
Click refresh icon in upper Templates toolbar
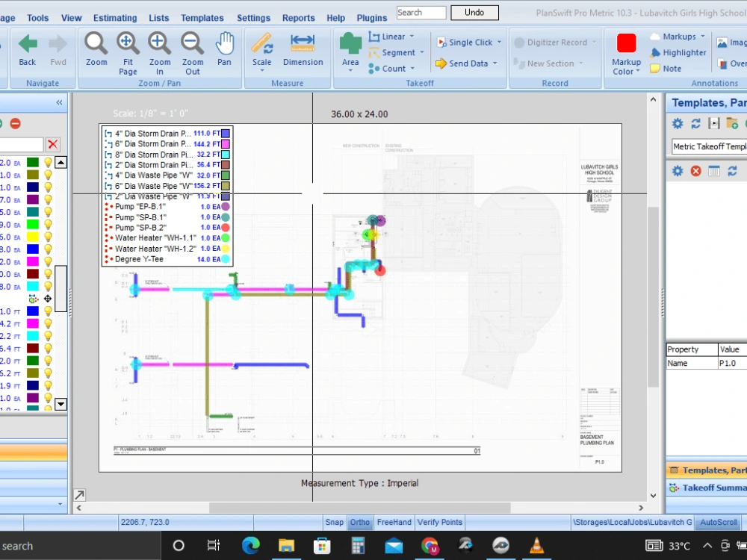(695, 124)
